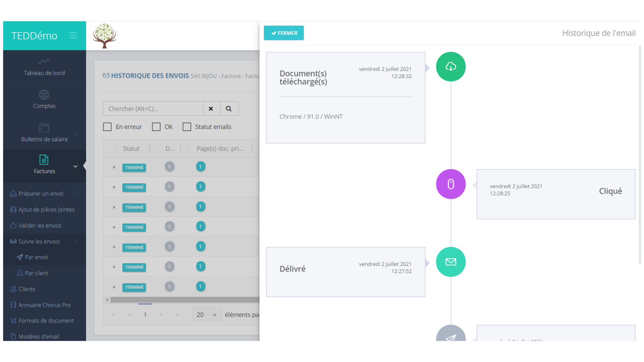
Task: Click the magnifier search button
Action: coord(229,109)
